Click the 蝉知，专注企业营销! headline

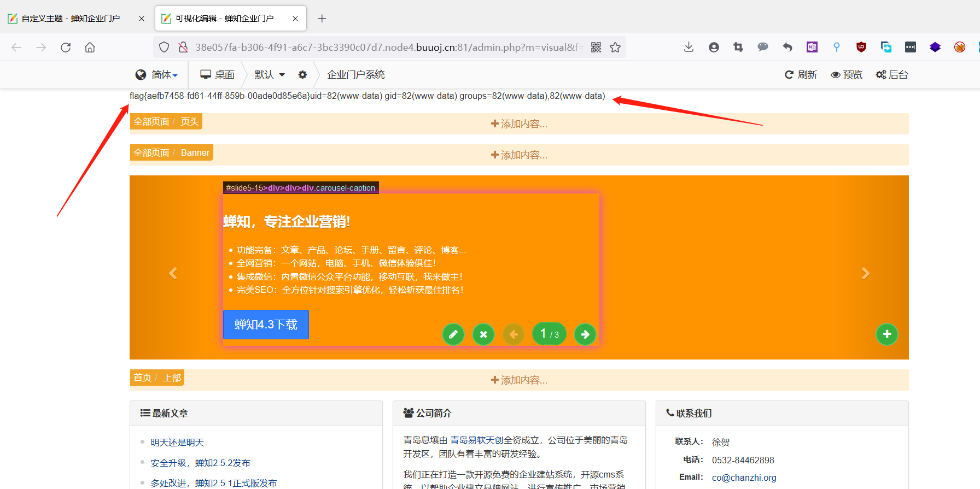coord(287,222)
